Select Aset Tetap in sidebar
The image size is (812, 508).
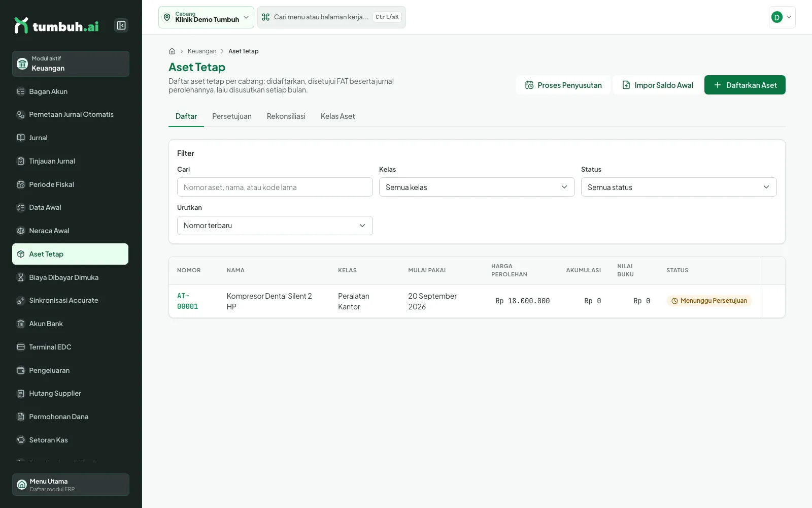(x=70, y=254)
